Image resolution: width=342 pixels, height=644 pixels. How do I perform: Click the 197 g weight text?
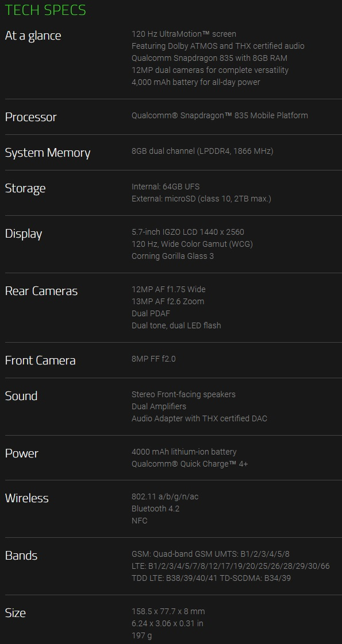click(141, 635)
